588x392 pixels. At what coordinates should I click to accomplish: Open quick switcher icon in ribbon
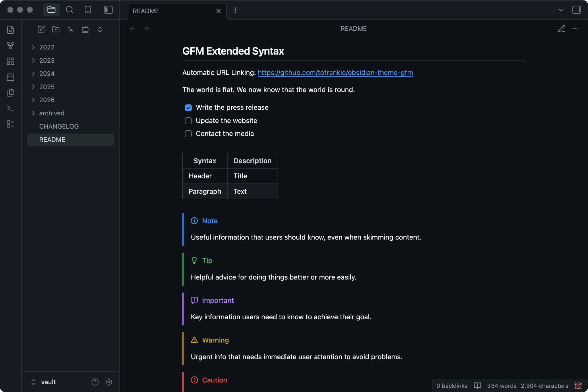point(11,30)
